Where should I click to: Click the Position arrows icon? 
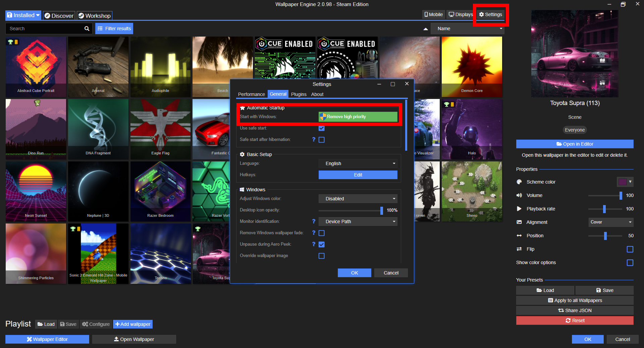click(x=519, y=236)
